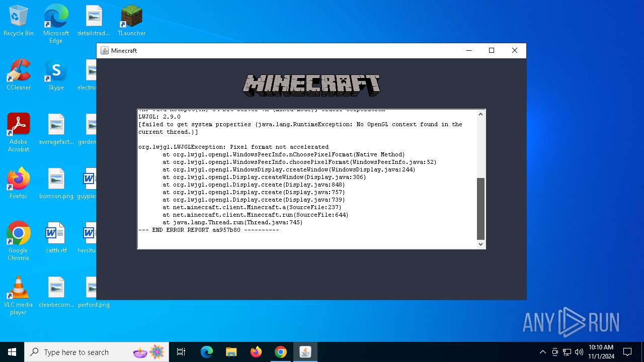Open the network status tray icon
Image resolution: width=644 pixels, height=362 pixels.
click(567, 352)
